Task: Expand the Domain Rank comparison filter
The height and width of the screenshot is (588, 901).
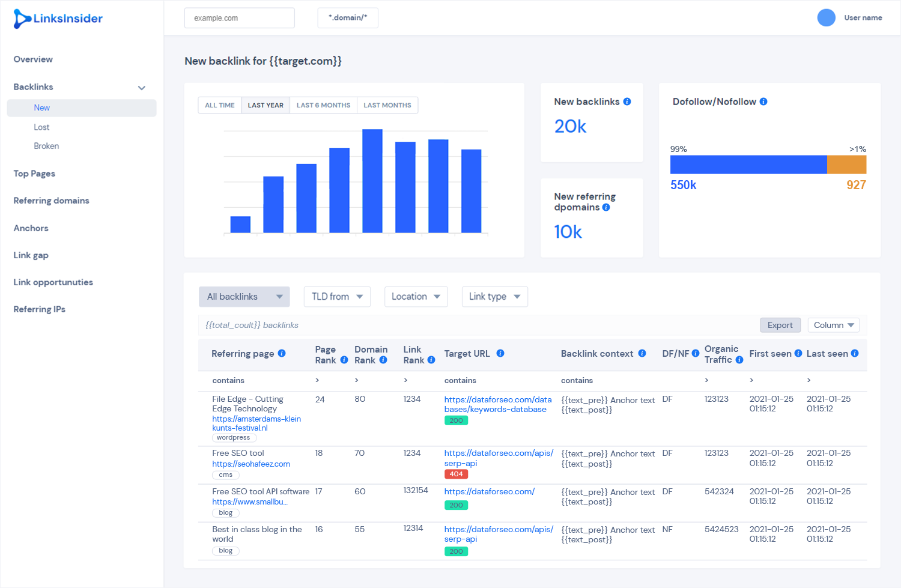Action: (357, 380)
